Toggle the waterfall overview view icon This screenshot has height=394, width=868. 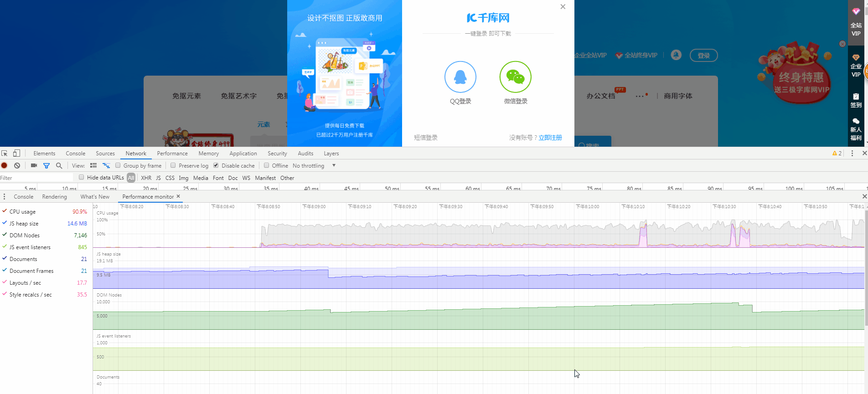tap(106, 166)
